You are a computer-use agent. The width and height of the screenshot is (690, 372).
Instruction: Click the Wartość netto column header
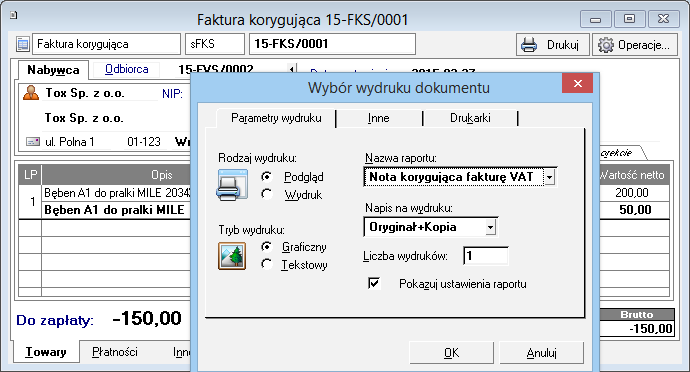pyautogui.click(x=634, y=175)
